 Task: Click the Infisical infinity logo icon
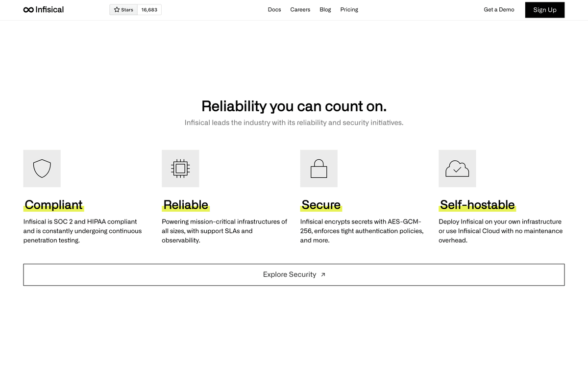pyautogui.click(x=28, y=10)
